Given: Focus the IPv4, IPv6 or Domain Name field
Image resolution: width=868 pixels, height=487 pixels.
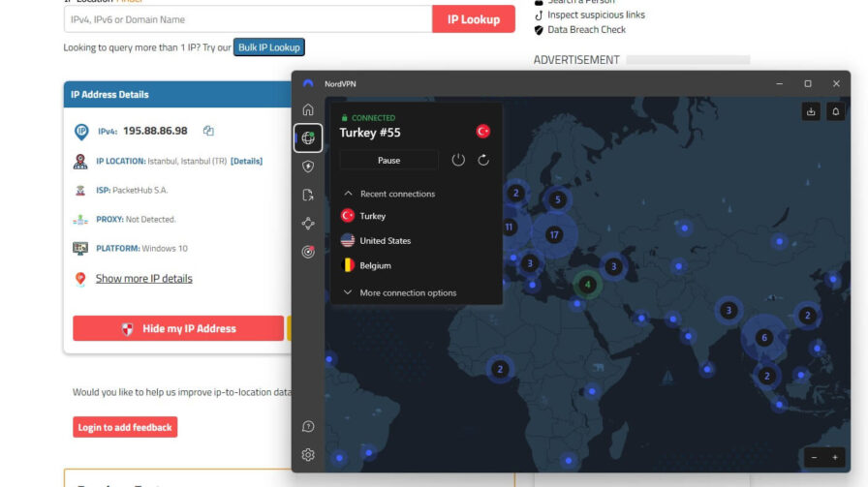Looking at the screenshot, I should pyautogui.click(x=248, y=19).
